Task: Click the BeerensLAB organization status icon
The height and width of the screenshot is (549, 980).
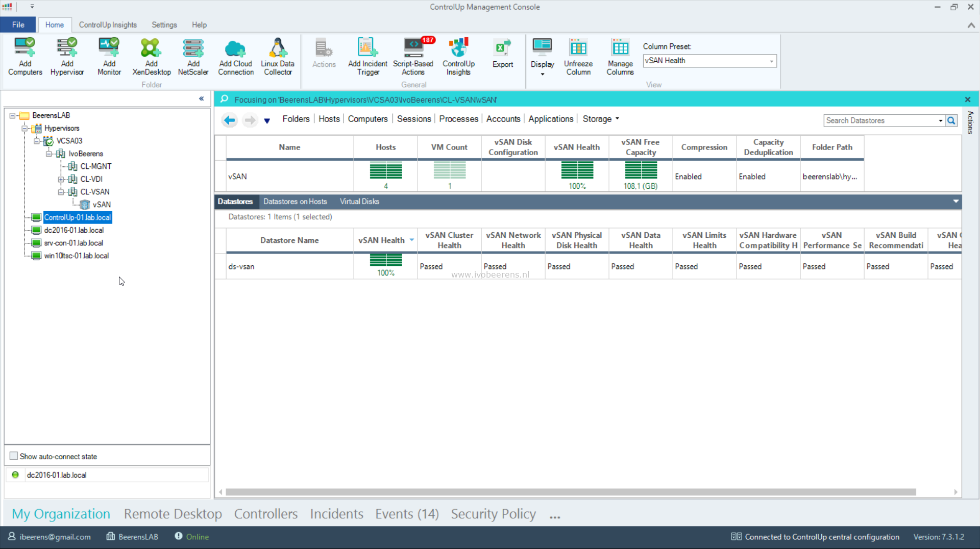Action: [110, 536]
